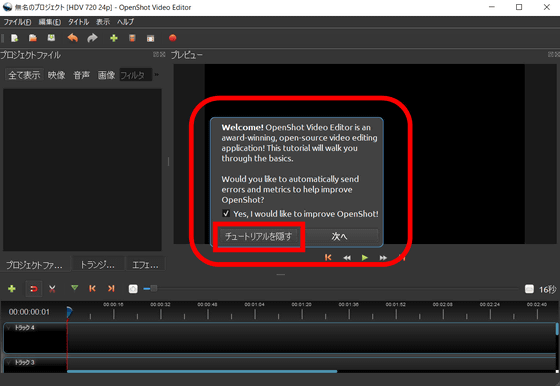Click the preview panel float icon
Viewport: 560px width, 386px height.
551,54
